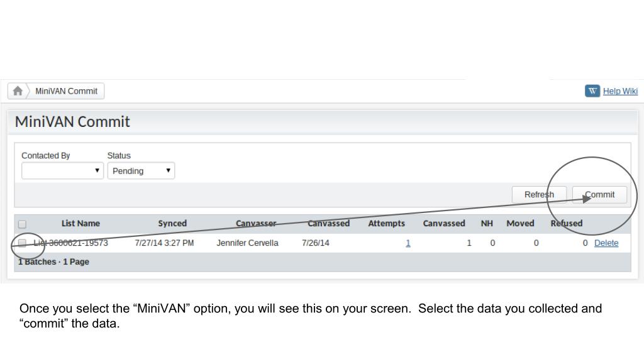Open the Help Wiki link
644x362 pixels.
point(620,91)
